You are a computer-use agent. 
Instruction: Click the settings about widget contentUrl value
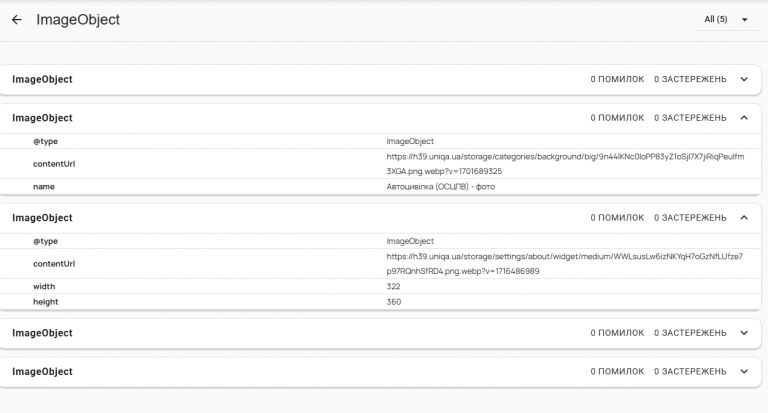click(565, 264)
